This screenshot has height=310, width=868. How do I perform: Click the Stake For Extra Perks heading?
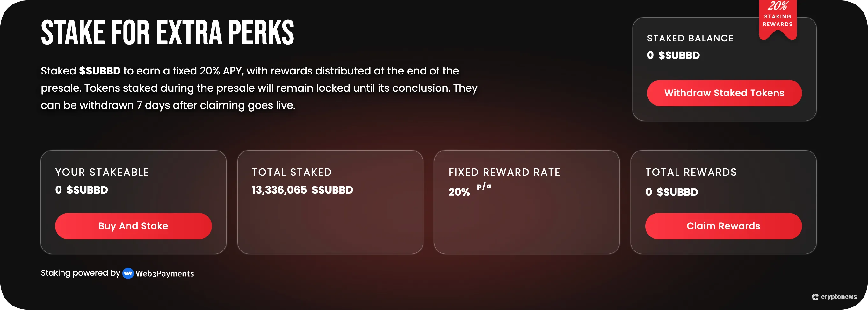(168, 33)
